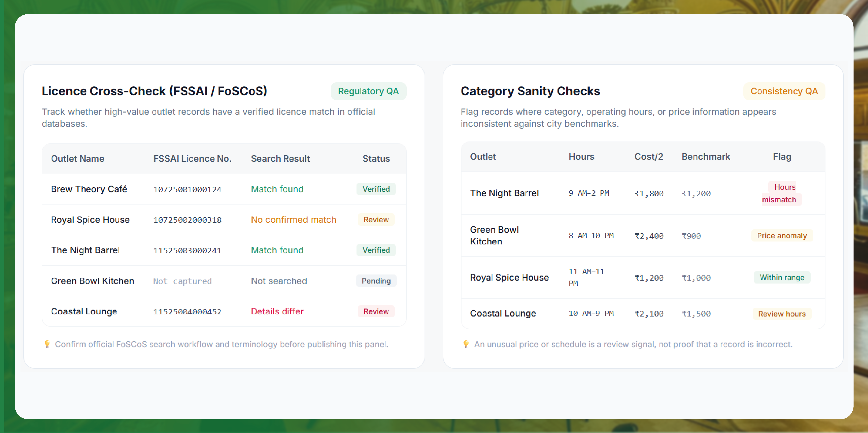Select the Status column header
The image size is (868, 433).
(376, 159)
